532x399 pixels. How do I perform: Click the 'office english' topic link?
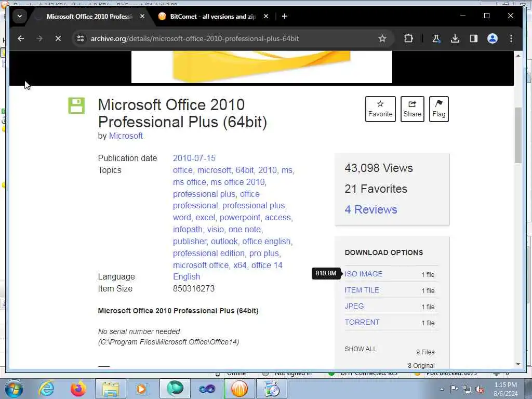coord(267,241)
